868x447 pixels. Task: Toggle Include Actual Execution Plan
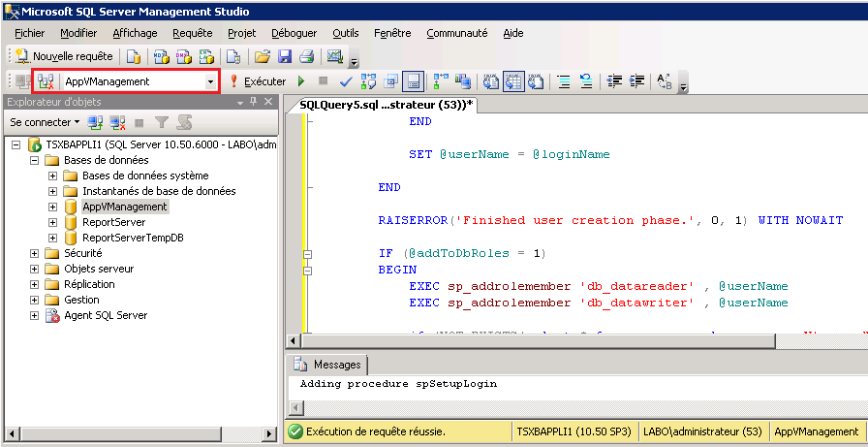pos(441,81)
